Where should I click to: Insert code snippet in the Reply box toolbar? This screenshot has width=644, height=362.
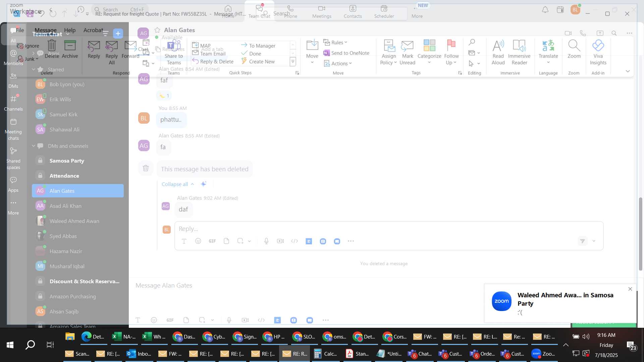pyautogui.click(x=294, y=241)
